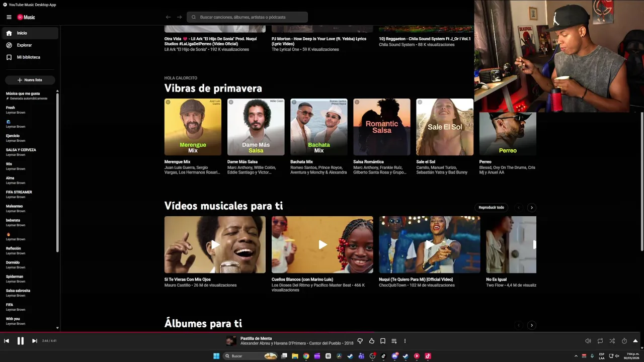Save song to library bookmark icon
This screenshot has height=362, width=644.
click(x=383, y=341)
